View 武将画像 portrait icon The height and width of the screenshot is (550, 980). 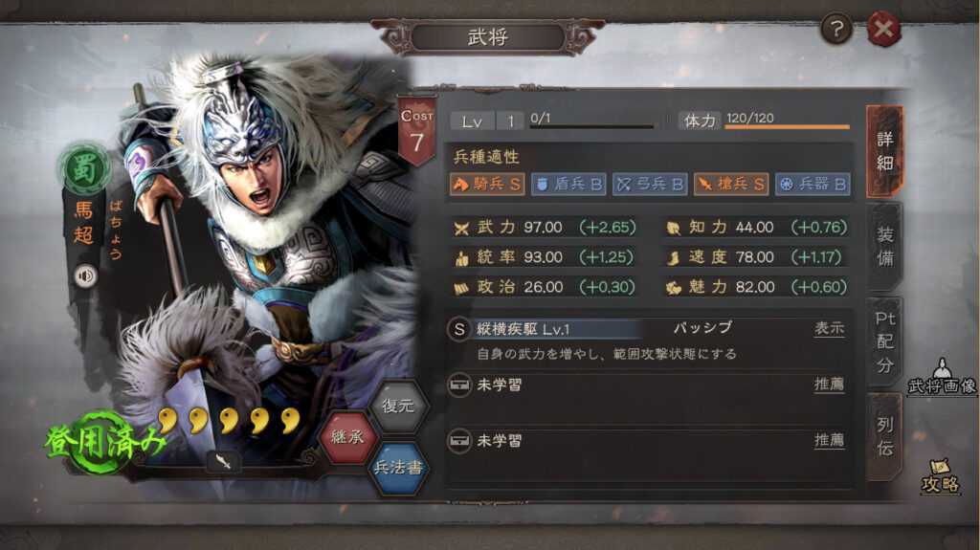(942, 377)
